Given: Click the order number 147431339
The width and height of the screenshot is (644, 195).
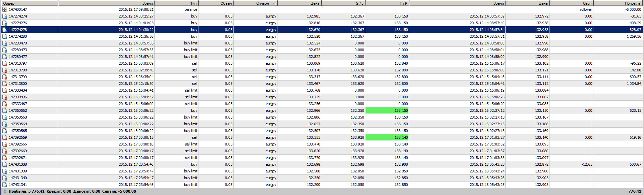Looking at the screenshot, I should pos(18,171).
